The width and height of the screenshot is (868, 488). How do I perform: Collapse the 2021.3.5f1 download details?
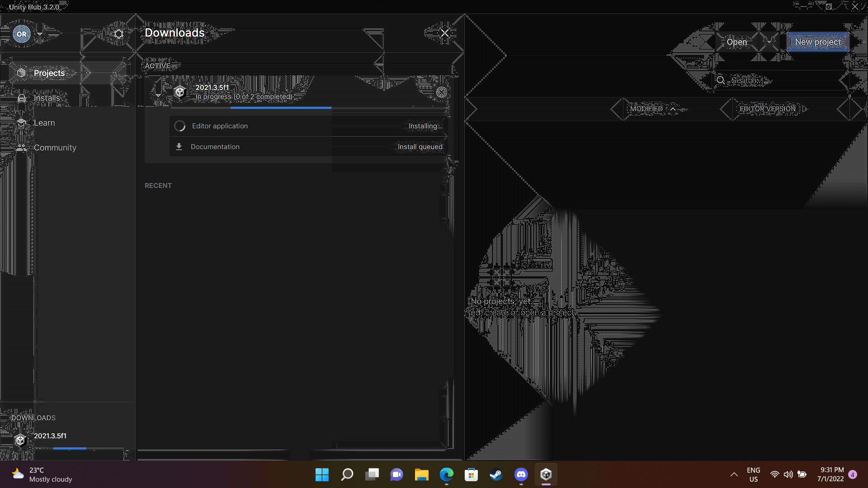coord(158,94)
